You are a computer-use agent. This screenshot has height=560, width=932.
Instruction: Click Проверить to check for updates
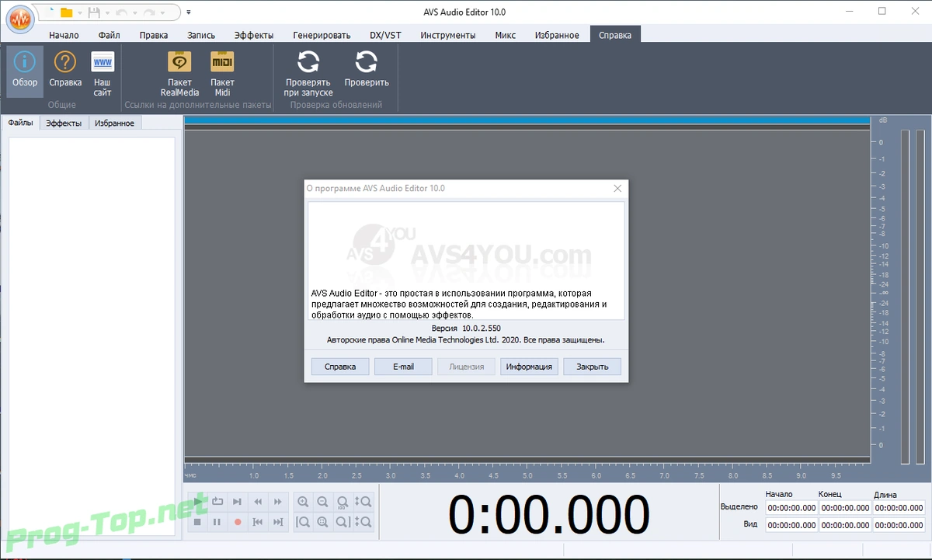tap(367, 71)
